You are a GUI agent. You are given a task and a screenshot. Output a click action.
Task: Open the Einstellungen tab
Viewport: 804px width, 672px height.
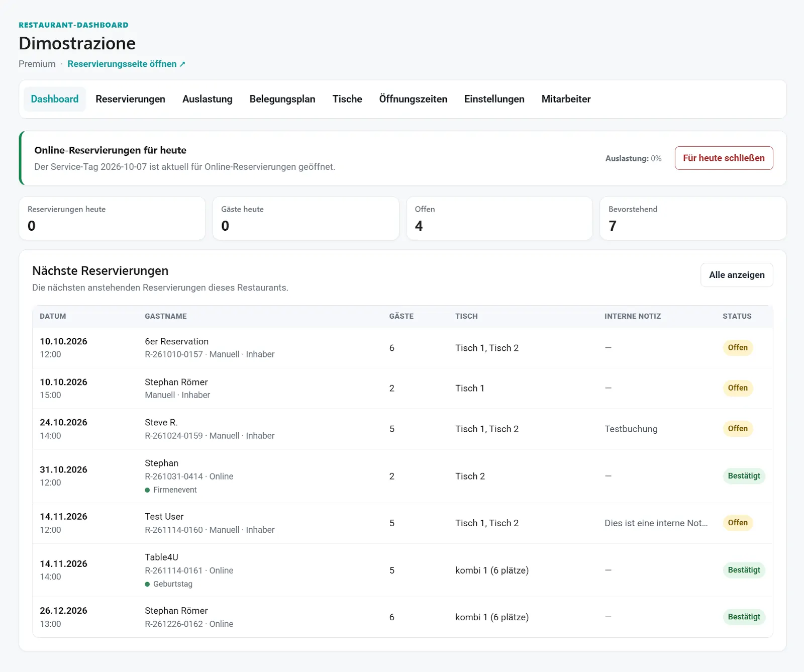tap(494, 99)
